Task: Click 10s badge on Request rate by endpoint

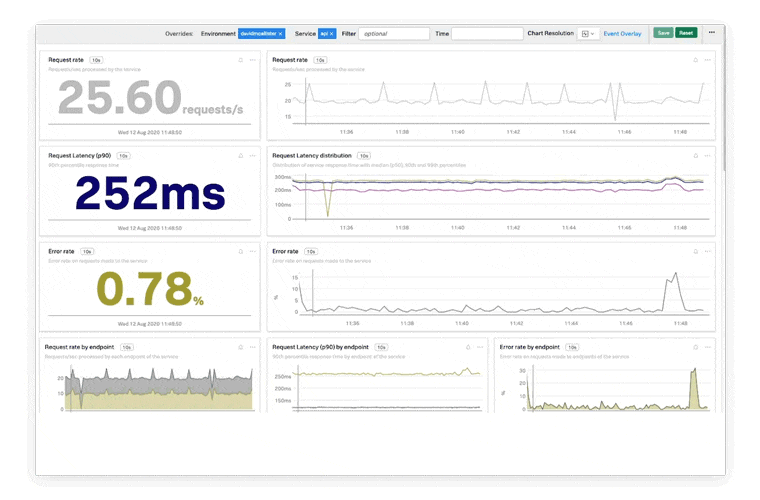Action: coord(127,347)
